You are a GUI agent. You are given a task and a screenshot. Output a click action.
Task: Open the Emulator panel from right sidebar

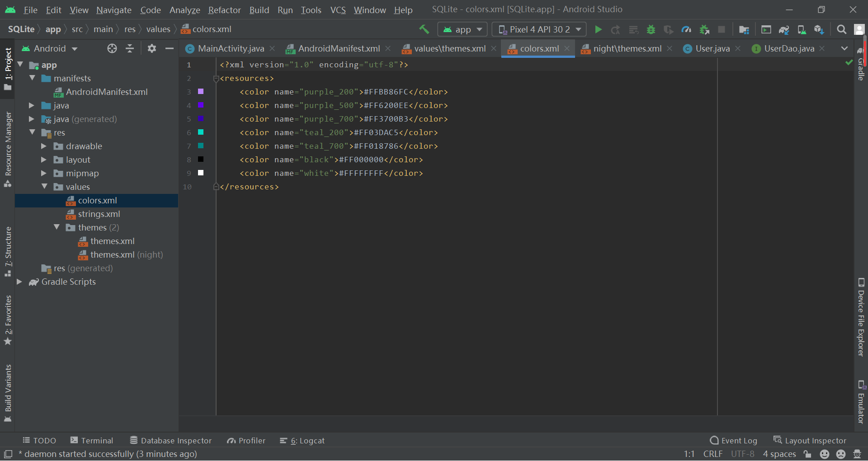coord(861,402)
